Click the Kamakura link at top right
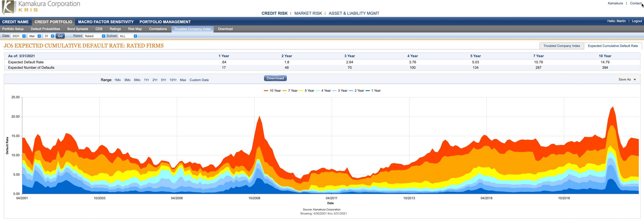Viewport: 644px width, 220px height. (615, 3)
